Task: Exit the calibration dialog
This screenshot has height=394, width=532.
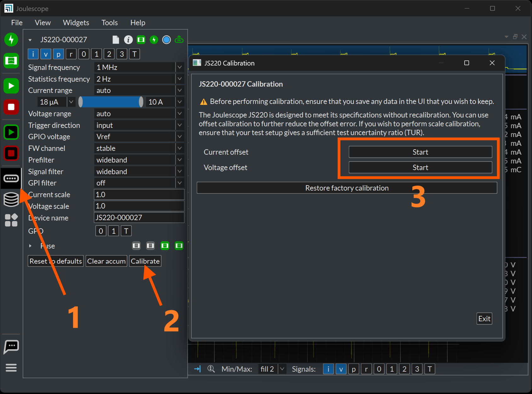Action: pyautogui.click(x=484, y=319)
